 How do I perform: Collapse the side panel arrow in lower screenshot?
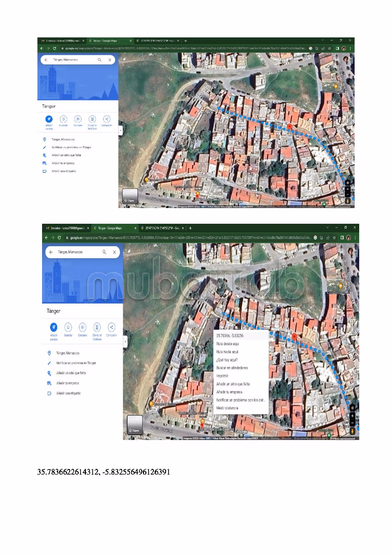125,342
